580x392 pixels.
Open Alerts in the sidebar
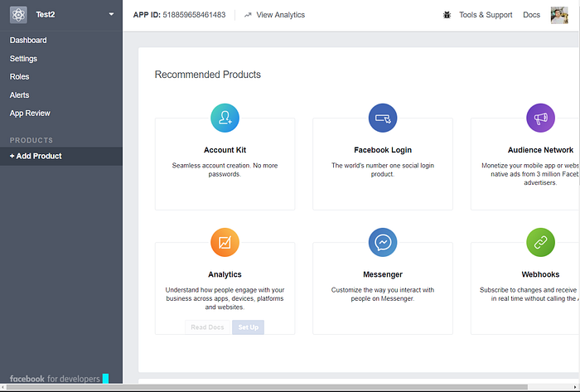[19, 95]
